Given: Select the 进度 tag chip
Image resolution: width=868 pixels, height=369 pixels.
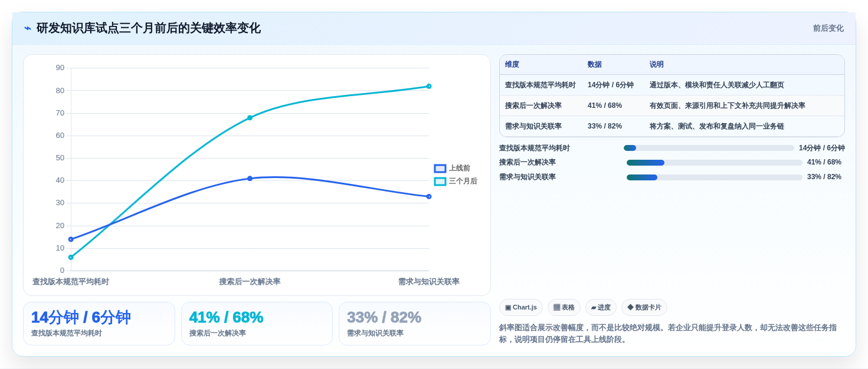Looking at the screenshot, I should (601, 308).
